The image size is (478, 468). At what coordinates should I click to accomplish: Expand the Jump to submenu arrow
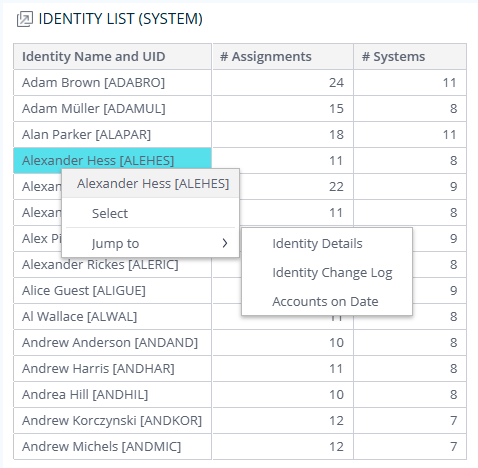[x=225, y=243]
